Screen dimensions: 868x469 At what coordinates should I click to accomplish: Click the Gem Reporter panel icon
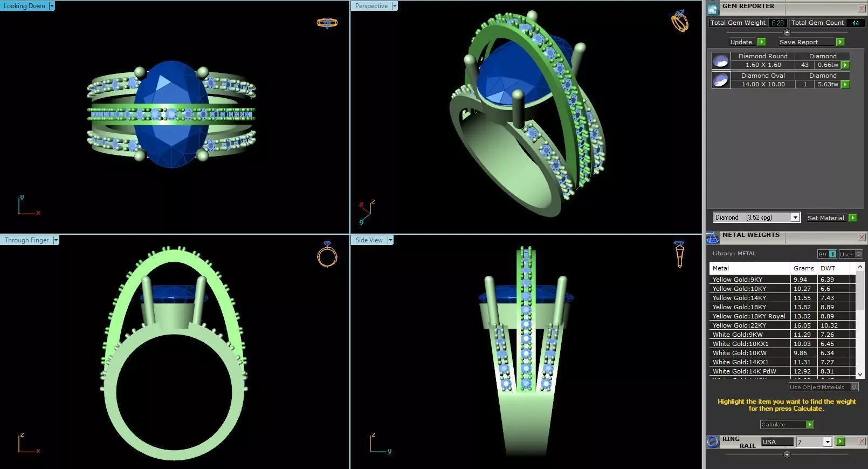click(x=713, y=8)
